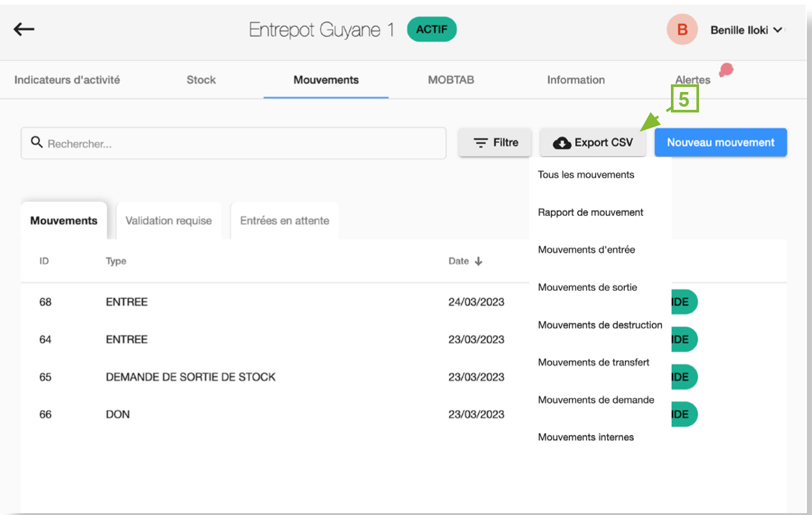Switch to Validation requise sub-tab

(169, 220)
